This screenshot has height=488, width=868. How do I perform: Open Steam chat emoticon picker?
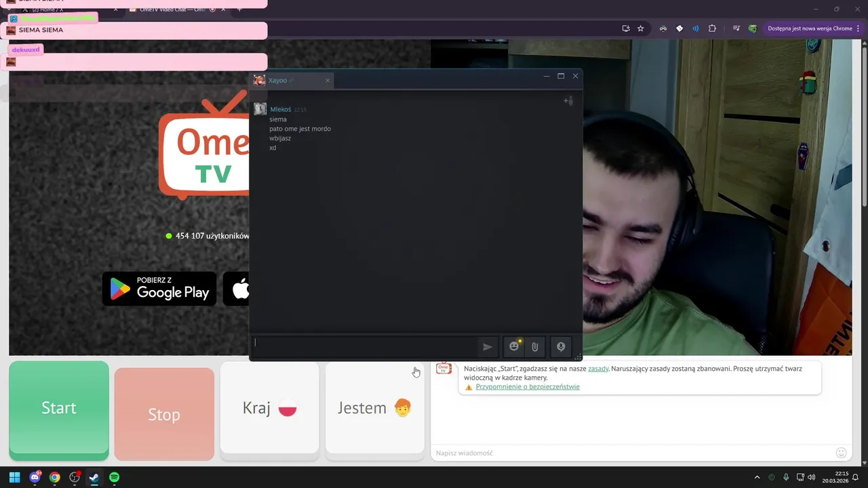514,347
